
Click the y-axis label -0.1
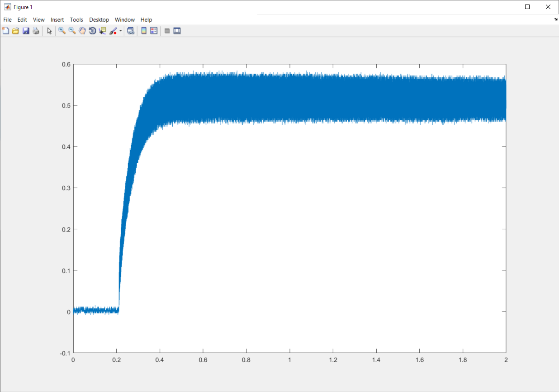(66, 353)
